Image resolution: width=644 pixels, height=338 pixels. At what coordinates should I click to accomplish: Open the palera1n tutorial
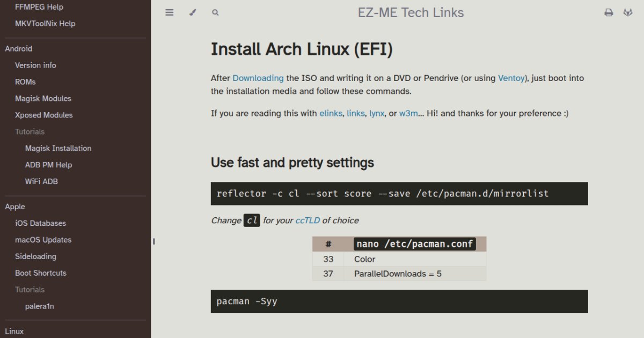pyautogui.click(x=39, y=306)
